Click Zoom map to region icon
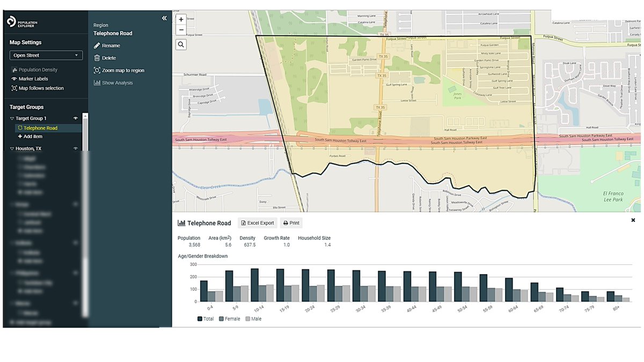644x362 pixels. coord(97,70)
